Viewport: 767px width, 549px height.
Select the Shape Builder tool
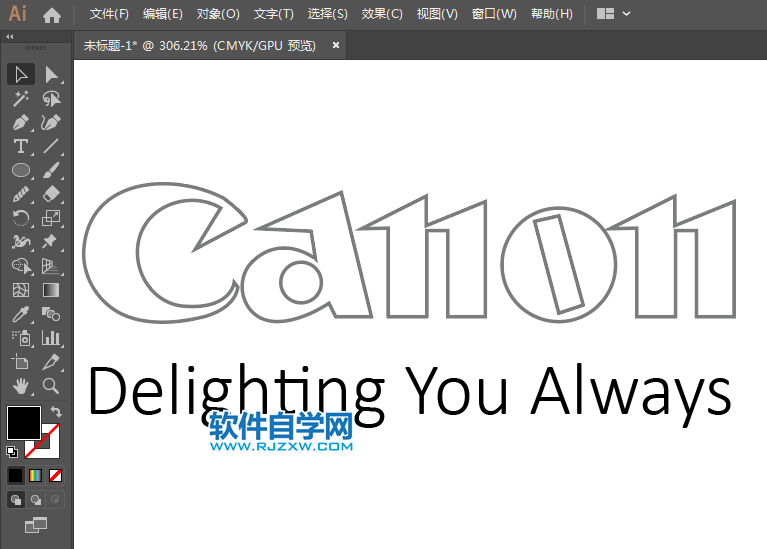pyautogui.click(x=21, y=266)
